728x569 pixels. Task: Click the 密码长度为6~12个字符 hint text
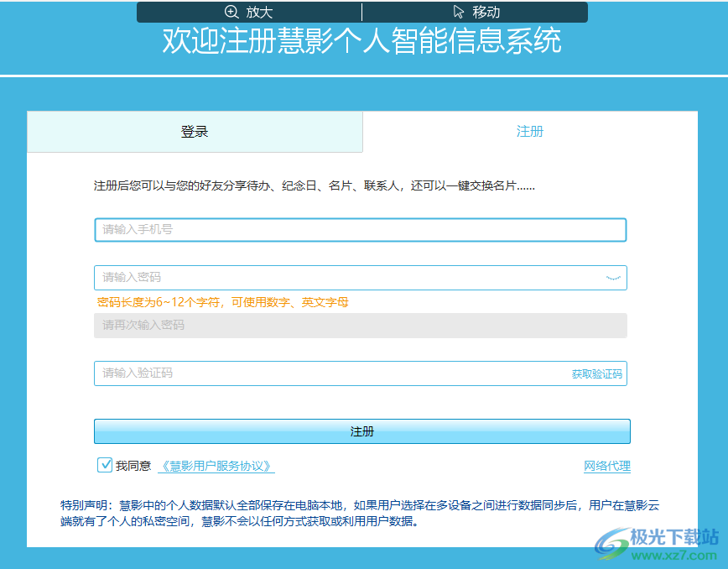(223, 302)
